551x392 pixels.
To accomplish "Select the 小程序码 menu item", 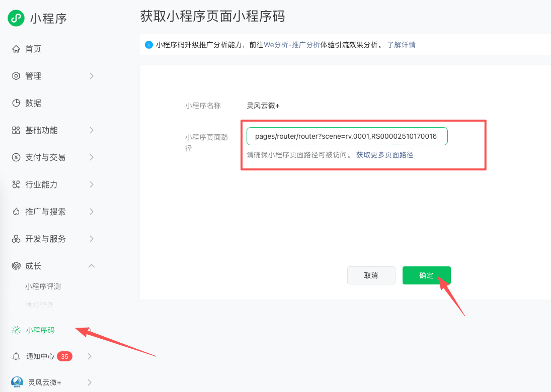I will coord(40,330).
